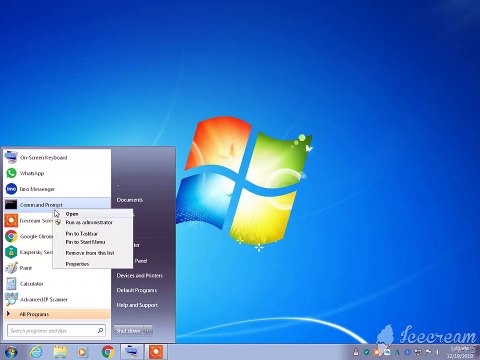Open Google Chrome from Start menu list
This screenshot has width=480, height=360.
29,236
